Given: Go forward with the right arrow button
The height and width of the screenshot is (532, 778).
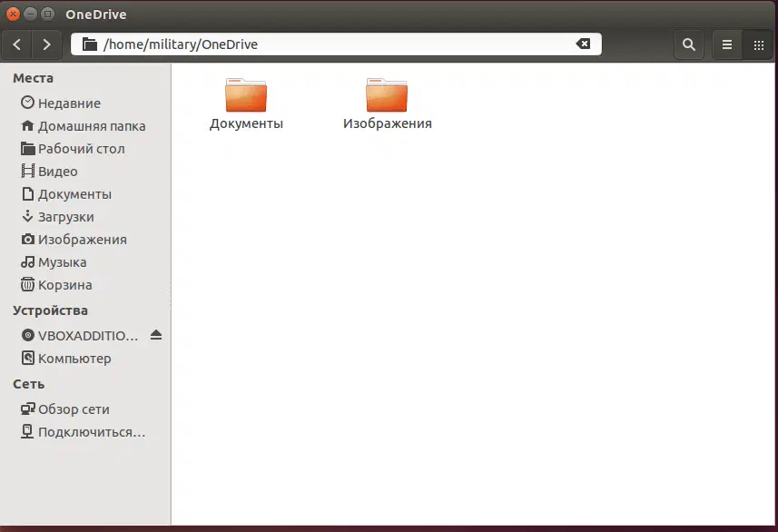Looking at the screenshot, I should pos(46,44).
